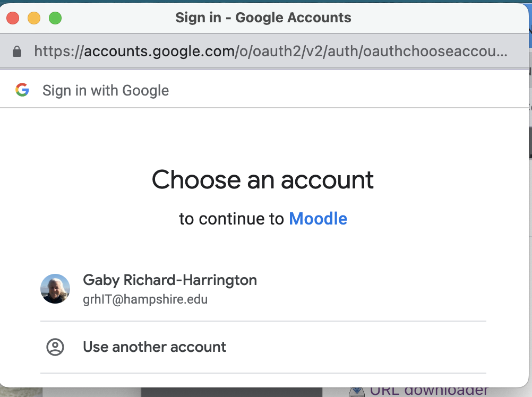Click the Google G logo
The width and height of the screenshot is (532, 397).
click(22, 90)
